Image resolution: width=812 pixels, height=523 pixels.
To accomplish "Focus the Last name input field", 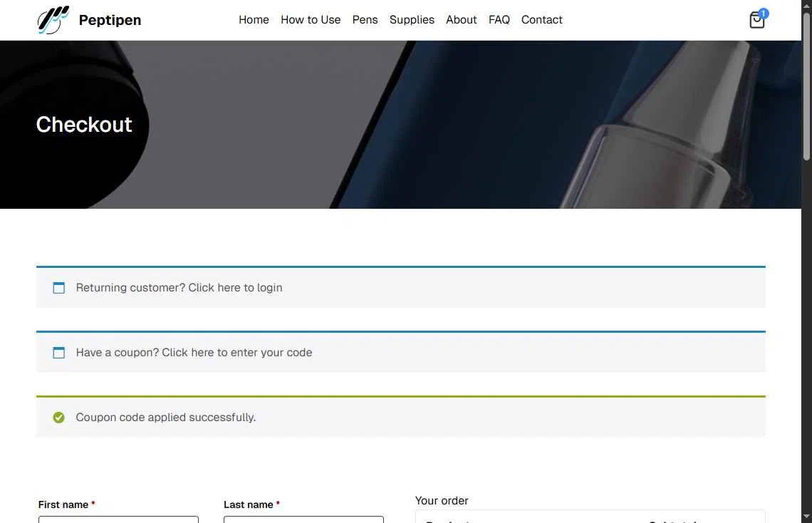I will click(x=303, y=519).
